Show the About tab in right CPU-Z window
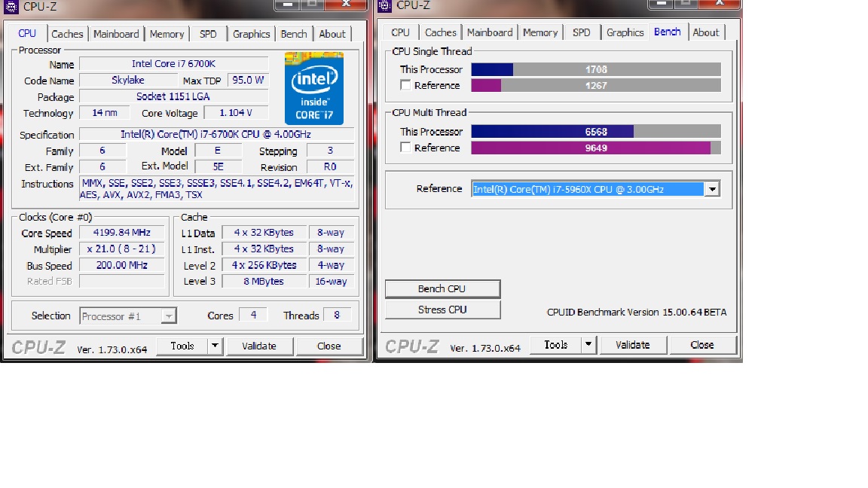868x488 pixels. (706, 32)
